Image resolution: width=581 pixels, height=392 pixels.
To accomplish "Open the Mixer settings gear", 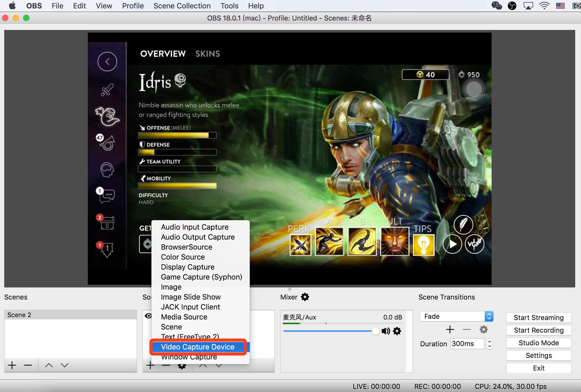I will (x=305, y=297).
